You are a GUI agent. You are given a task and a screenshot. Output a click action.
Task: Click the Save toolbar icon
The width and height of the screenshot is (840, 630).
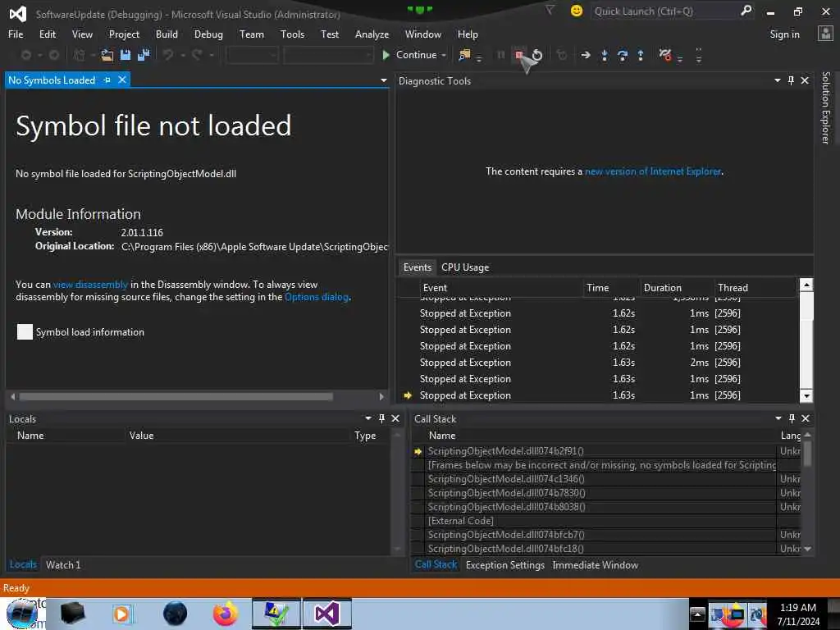(x=126, y=55)
